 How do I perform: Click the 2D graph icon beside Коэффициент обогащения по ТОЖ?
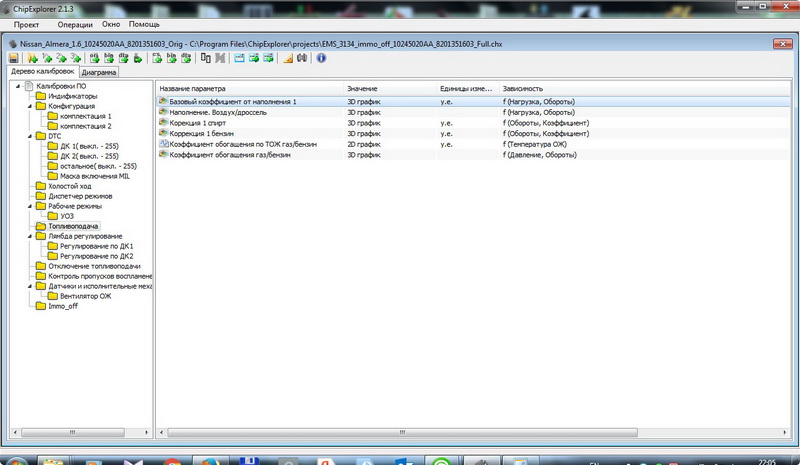tap(163, 144)
